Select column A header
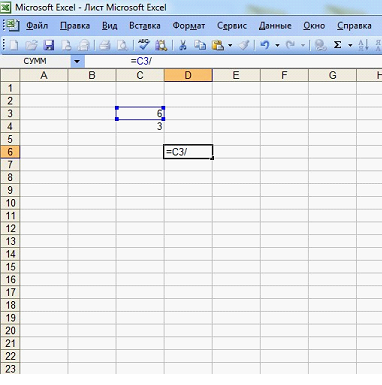382x385 pixels. (44, 75)
